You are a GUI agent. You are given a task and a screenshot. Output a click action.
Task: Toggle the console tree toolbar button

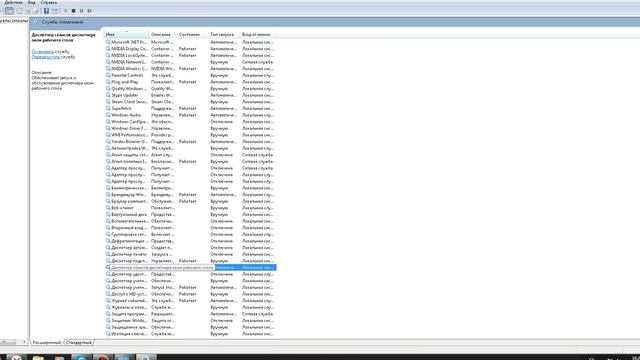(9, 11)
